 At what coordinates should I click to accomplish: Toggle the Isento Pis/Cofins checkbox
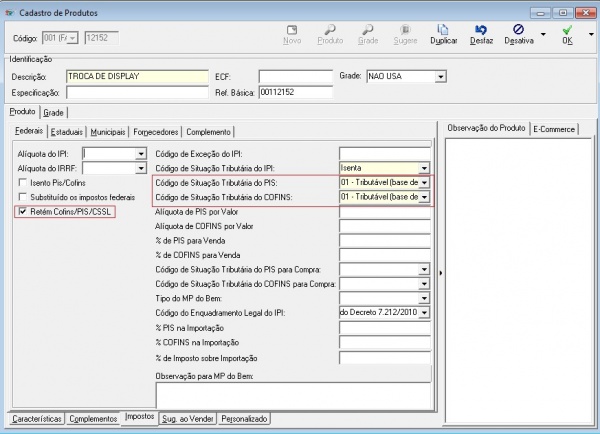(x=23, y=184)
